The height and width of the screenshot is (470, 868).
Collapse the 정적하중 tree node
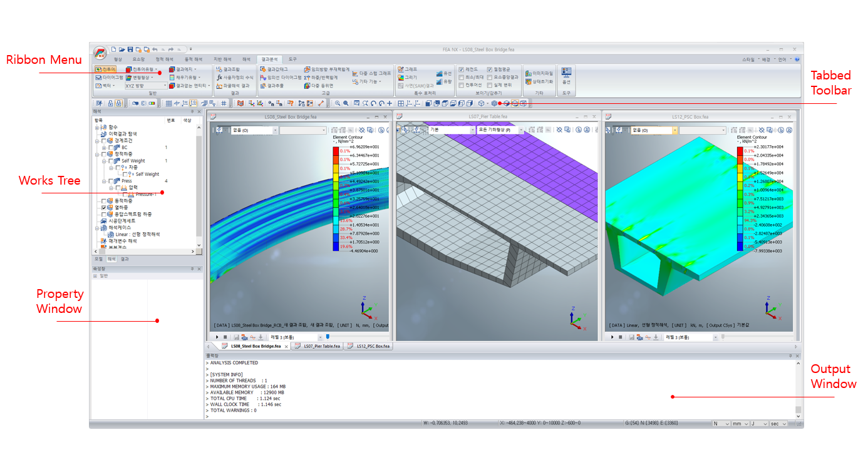(x=97, y=154)
